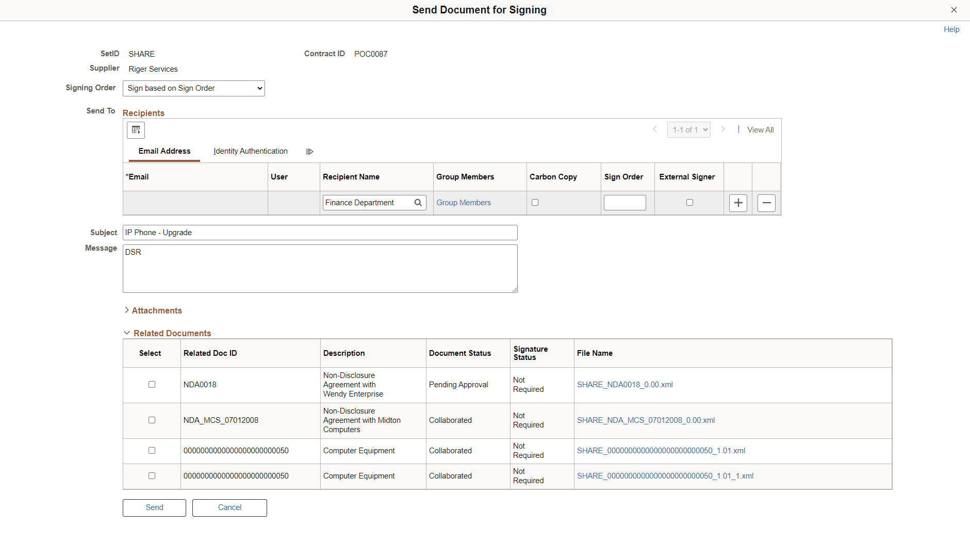Remove the recipient row with minus icon
Viewport: 970px width, 560px height.
click(x=766, y=203)
